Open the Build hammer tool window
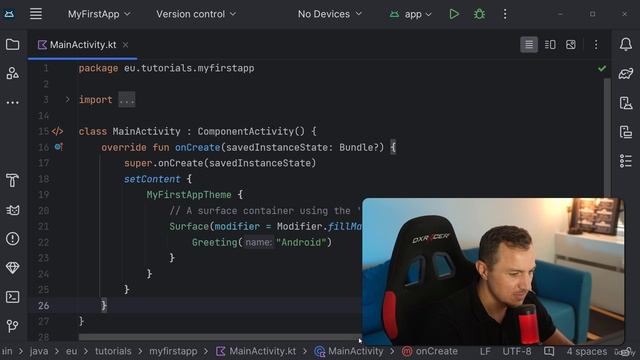This screenshot has height=360, width=640. coord(13,180)
